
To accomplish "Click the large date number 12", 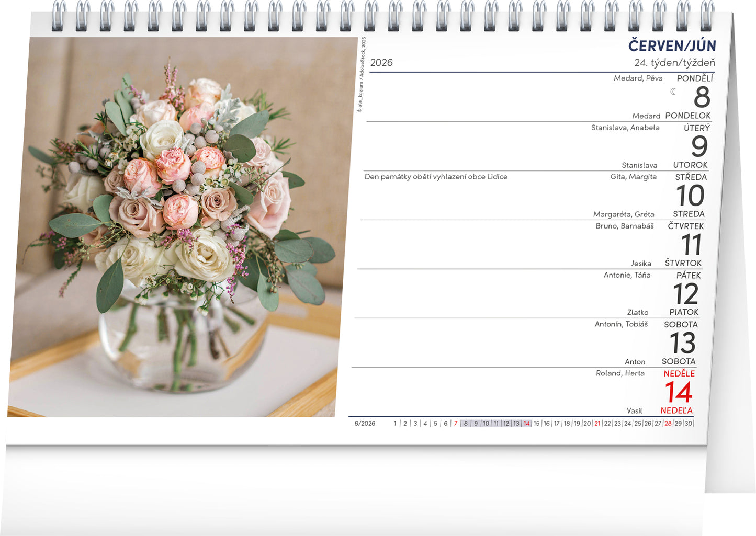I will tap(685, 294).
